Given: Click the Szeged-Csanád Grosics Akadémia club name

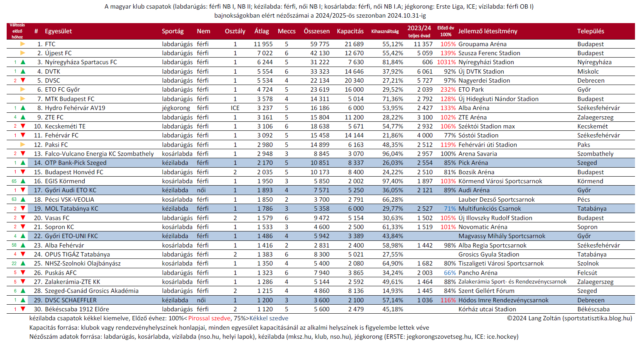Looking at the screenshot, I should tap(92, 291).
